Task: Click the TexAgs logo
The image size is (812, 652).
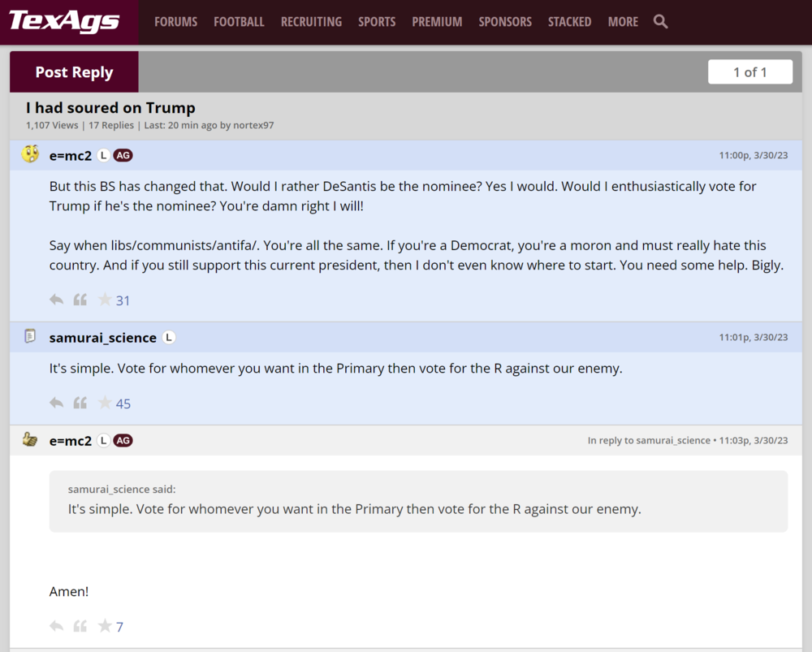Action: click(64, 22)
